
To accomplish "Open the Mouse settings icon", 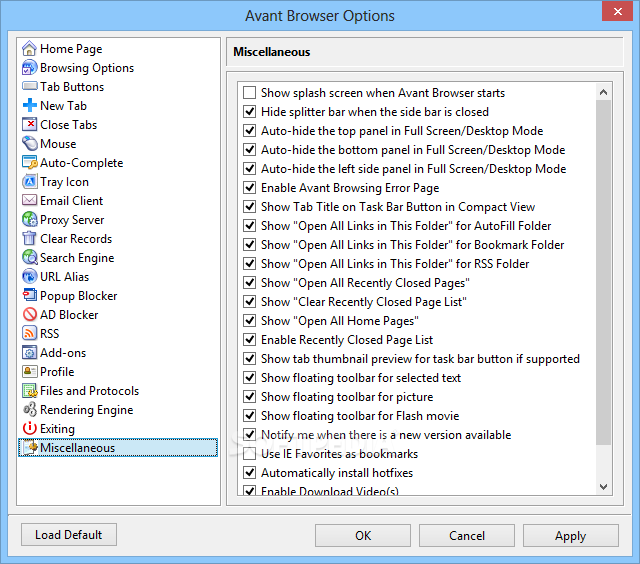I will (x=29, y=144).
